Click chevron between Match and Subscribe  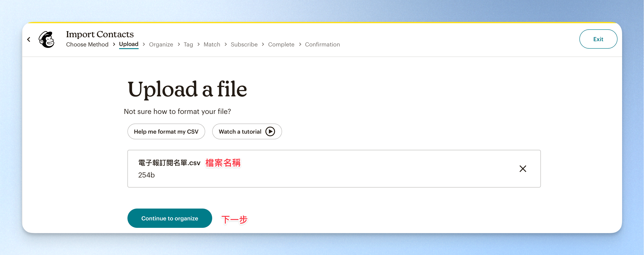click(226, 44)
